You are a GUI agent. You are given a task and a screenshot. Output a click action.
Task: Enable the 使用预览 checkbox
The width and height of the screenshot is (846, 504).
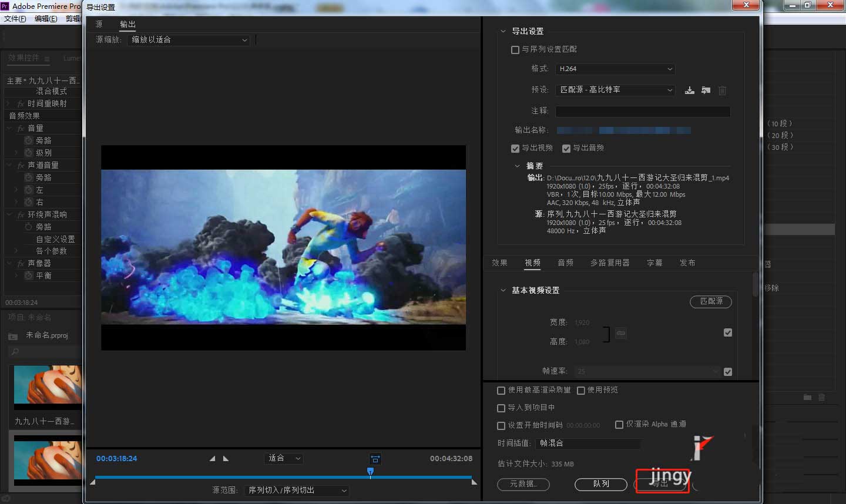581,391
